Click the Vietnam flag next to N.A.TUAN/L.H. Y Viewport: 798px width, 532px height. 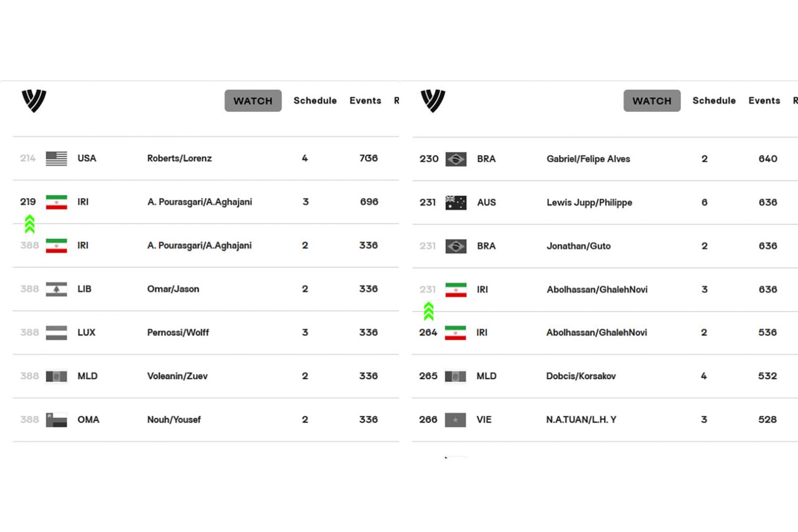455,420
